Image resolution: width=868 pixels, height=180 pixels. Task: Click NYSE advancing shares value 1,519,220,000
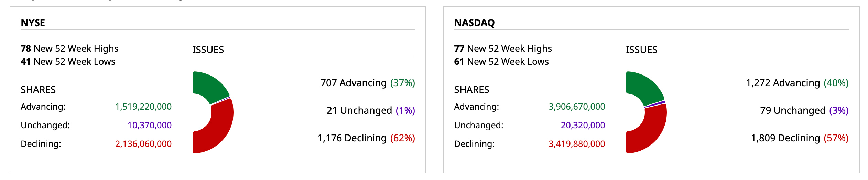point(143,107)
